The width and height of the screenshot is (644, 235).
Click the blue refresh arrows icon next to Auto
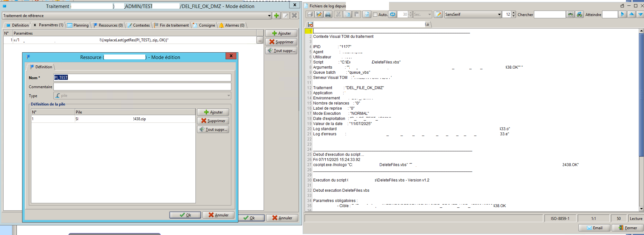(393, 14)
